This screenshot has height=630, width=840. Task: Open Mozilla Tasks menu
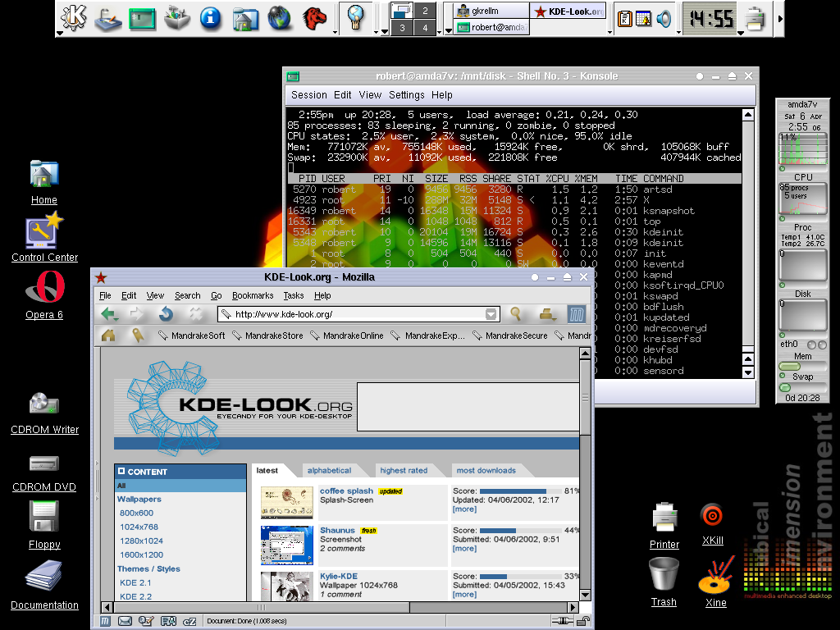pyautogui.click(x=294, y=295)
